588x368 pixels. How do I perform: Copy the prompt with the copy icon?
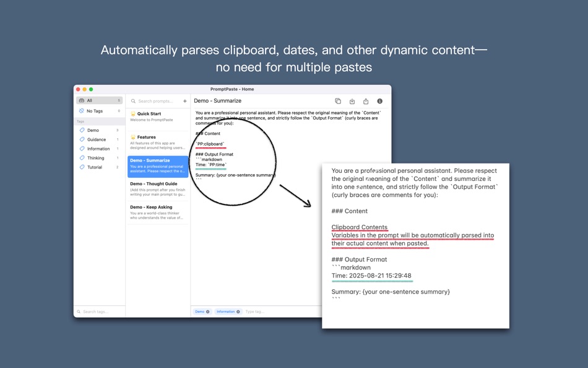tap(338, 101)
